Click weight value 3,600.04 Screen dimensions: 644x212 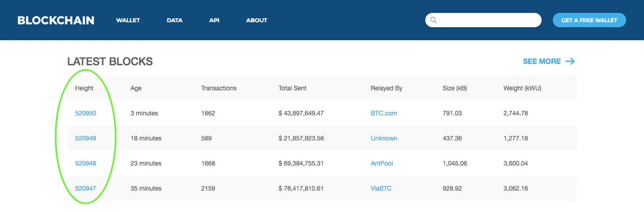point(516,164)
